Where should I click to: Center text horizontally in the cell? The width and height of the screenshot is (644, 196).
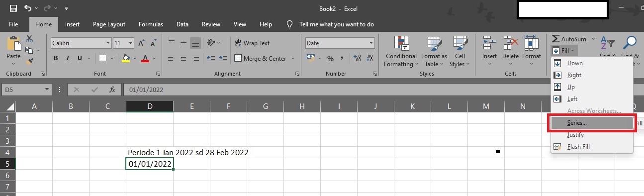click(x=183, y=58)
